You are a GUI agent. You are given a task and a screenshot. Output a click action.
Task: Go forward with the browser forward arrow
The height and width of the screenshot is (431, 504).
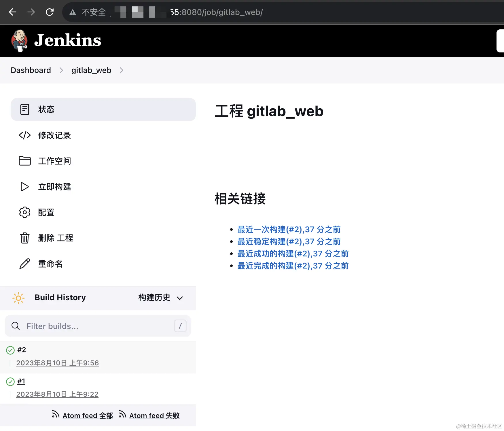click(x=31, y=12)
